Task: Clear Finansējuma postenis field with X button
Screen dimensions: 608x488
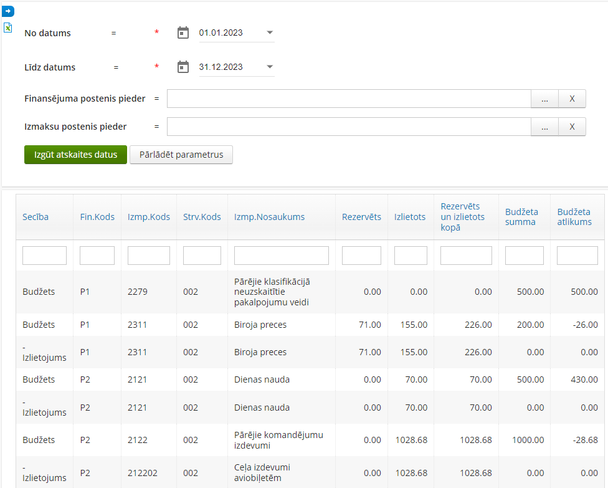Action: pos(571,99)
